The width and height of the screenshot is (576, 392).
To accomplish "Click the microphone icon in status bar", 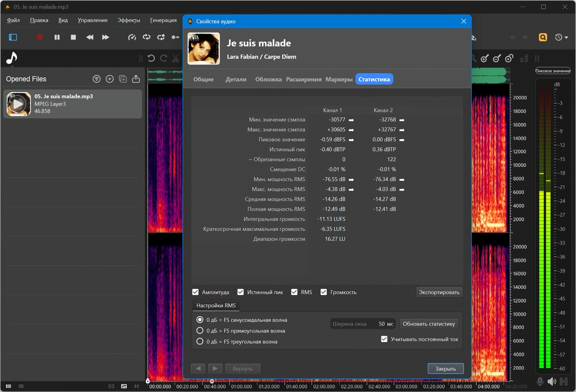I will (x=540, y=381).
